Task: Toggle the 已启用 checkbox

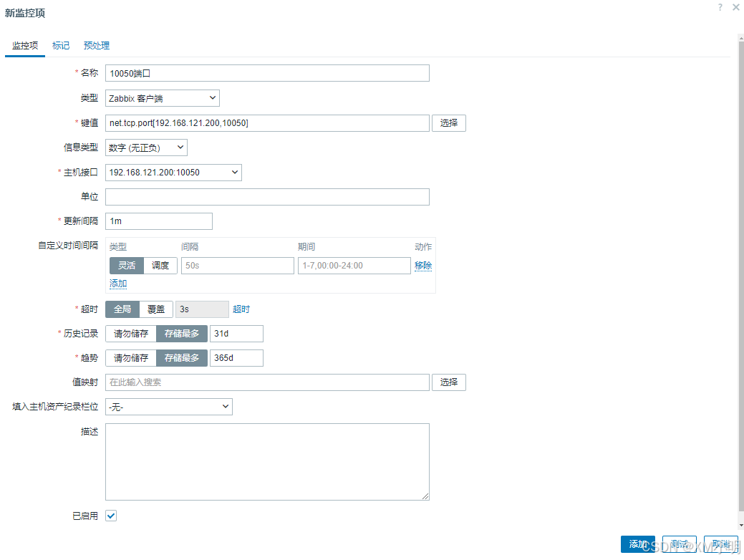Action: point(111,516)
